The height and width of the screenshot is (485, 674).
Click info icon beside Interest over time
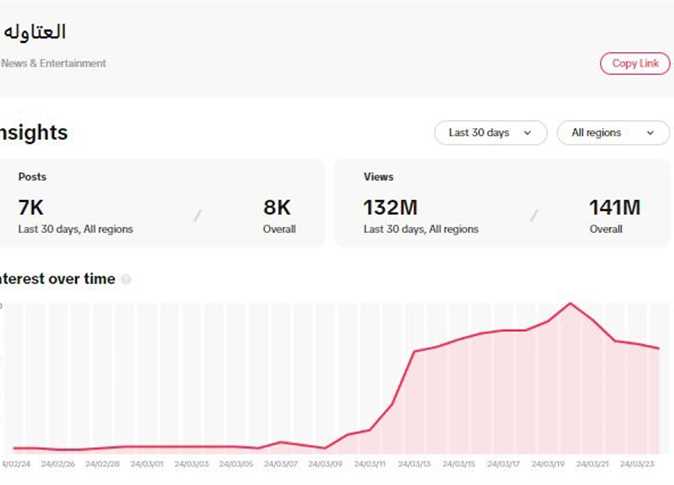(126, 280)
